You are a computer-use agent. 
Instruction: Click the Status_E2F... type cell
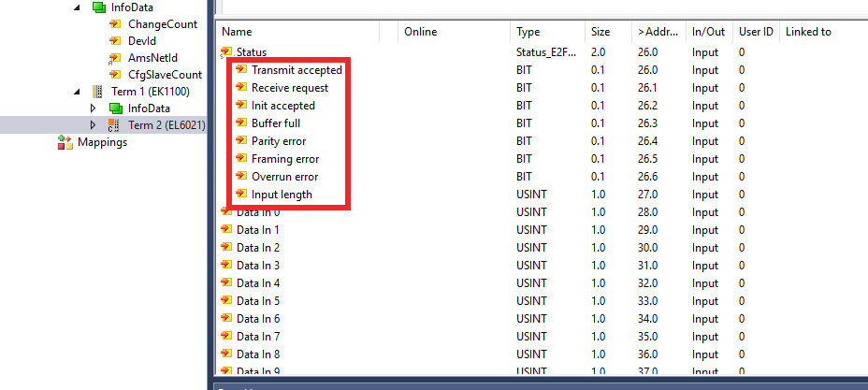[546, 52]
